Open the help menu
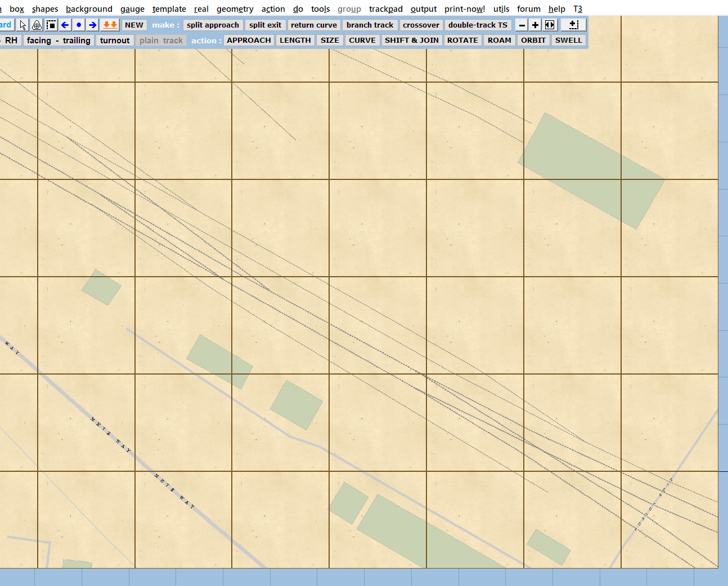Image resolution: width=728 pixels, height=586 pixels. (557, 9)
